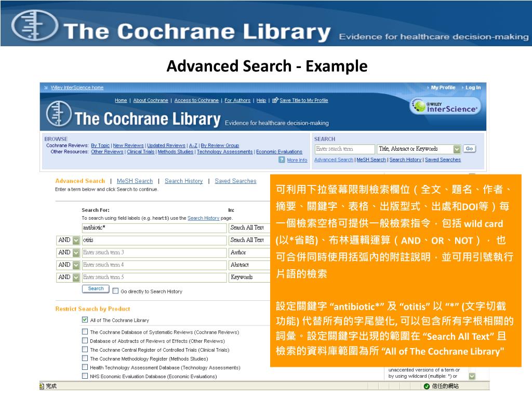Click the Log In link
The width and height of the screenshot is (532, 399).
(x=473, y=87)
